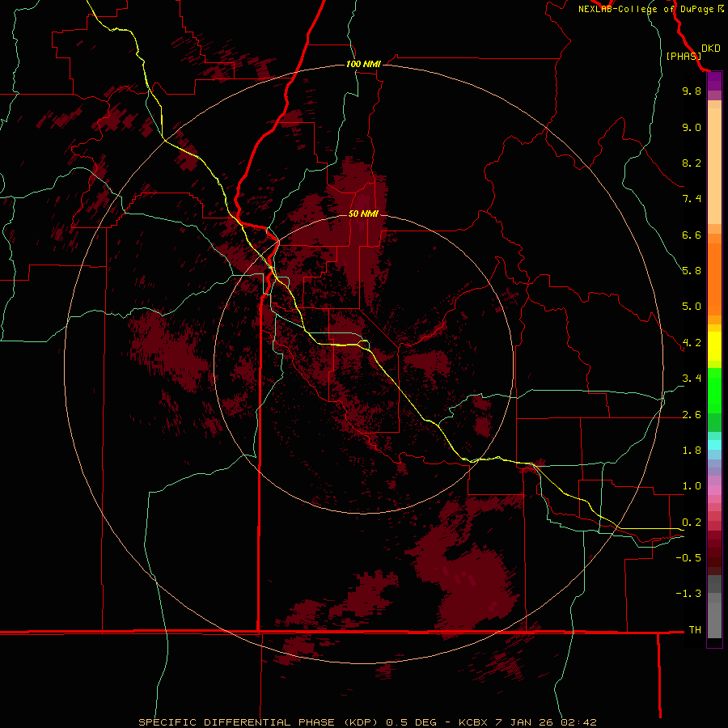728x728 pixels.
Task: Click the 9.0 scale value
Action: click(692, 127)
